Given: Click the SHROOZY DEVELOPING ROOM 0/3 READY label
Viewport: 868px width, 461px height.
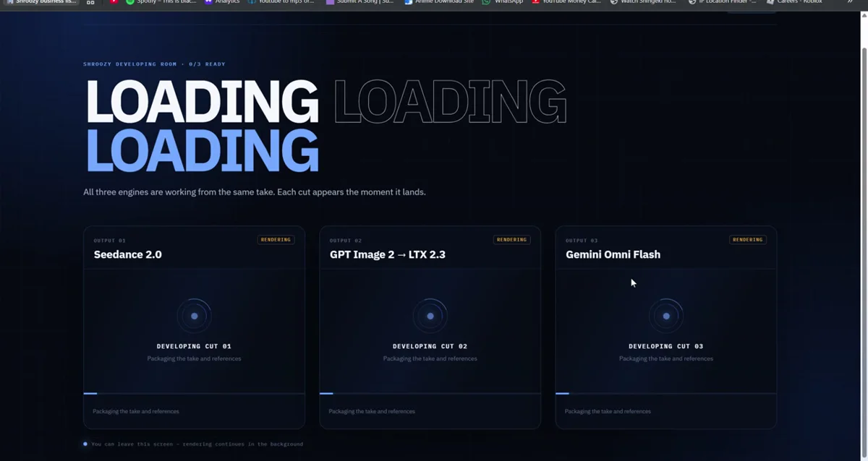Looking at the screenshot, I should pos(154,64).
